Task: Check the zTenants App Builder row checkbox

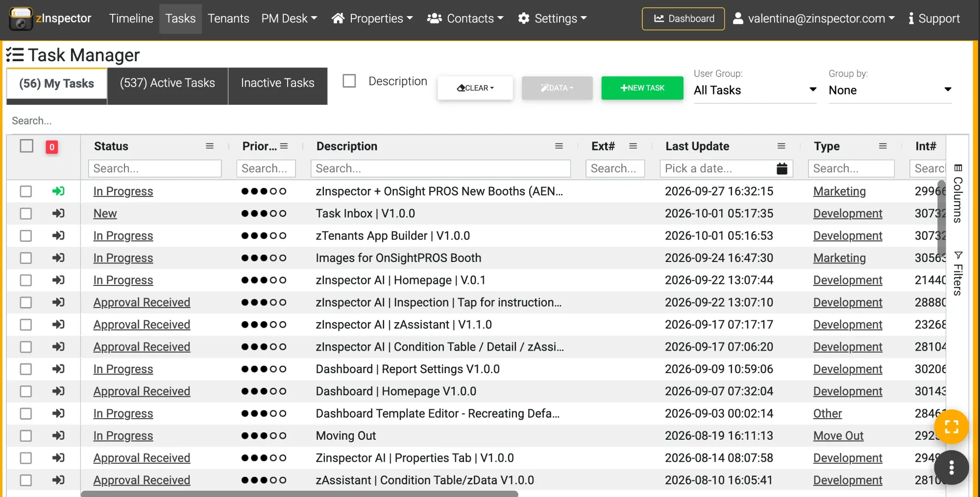Action: tap(26, 236)
